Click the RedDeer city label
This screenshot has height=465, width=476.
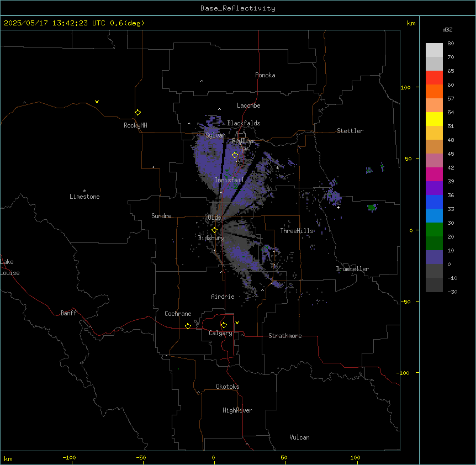click(x=244, y=141)
